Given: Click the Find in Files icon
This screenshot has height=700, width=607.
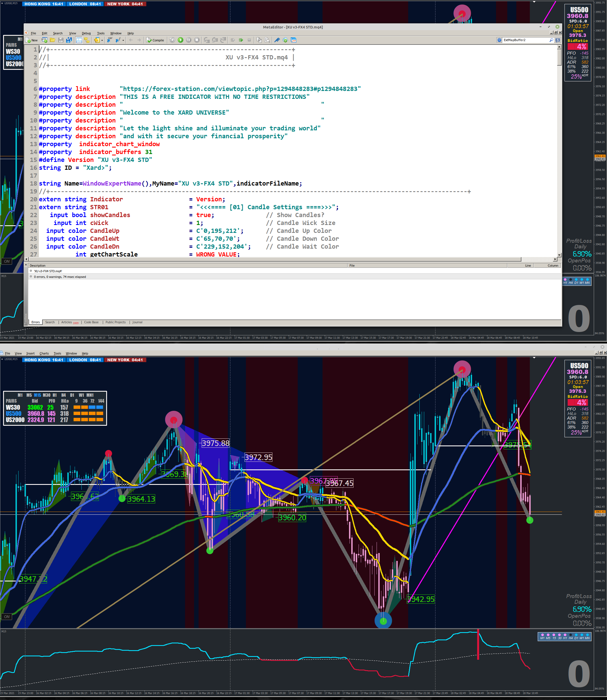Looking at the screenshot, I should coord(267,40).
